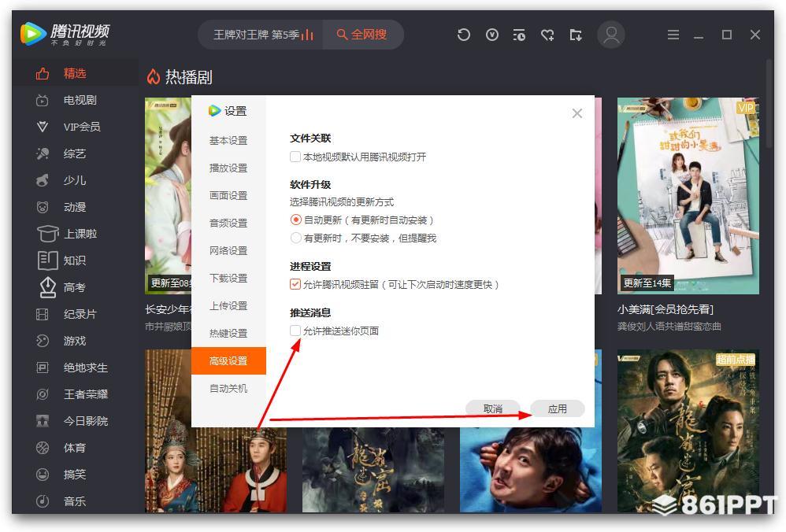Viewport: 786px width, 532px height.
Task: Click the cinema icon beside 今日影院
Action: (43, 421)
